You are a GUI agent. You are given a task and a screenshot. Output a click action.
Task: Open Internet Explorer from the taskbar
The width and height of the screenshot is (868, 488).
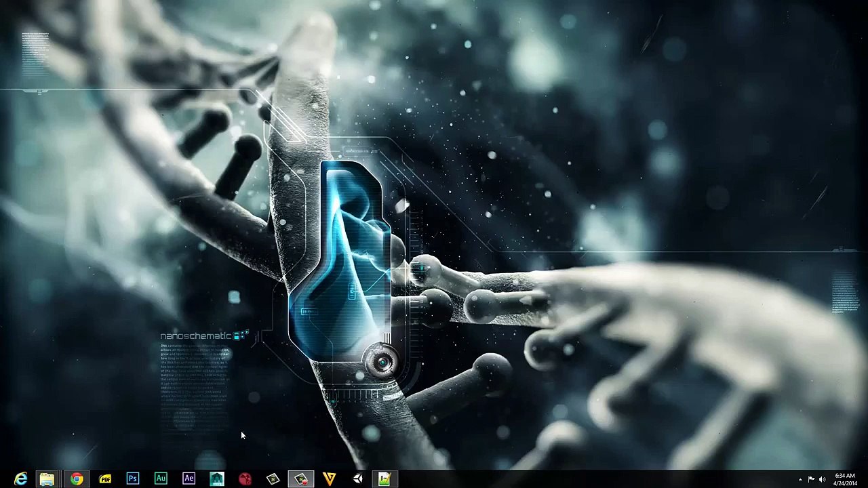pyautogui.click(x=20, y=479)
